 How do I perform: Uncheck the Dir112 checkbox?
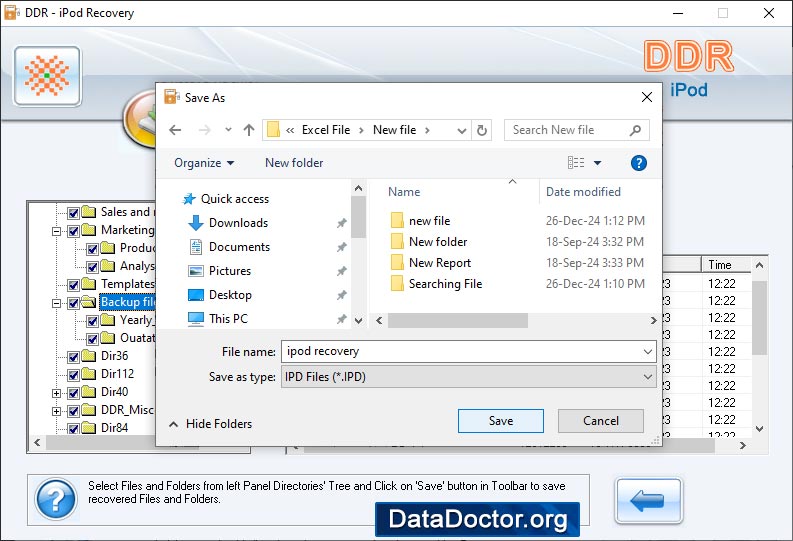pyautogui.click(x=73, y=375)
